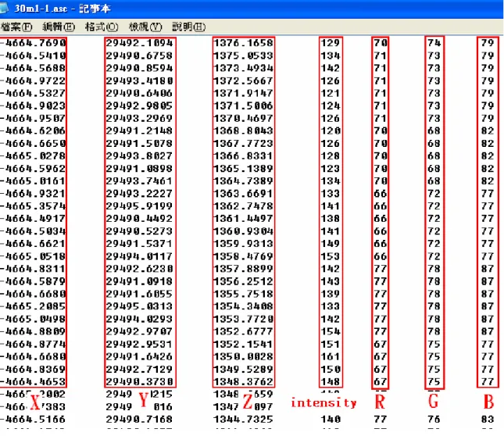Click the X value -4664.5410

[x=33, y=55]
